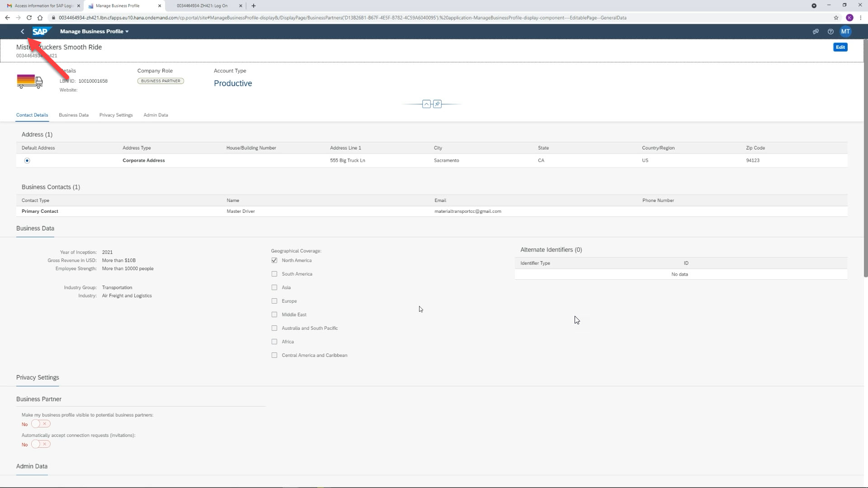Toggle the North America checkbox
This screenshot has width=868, height=488.
(x=274, y=261)
